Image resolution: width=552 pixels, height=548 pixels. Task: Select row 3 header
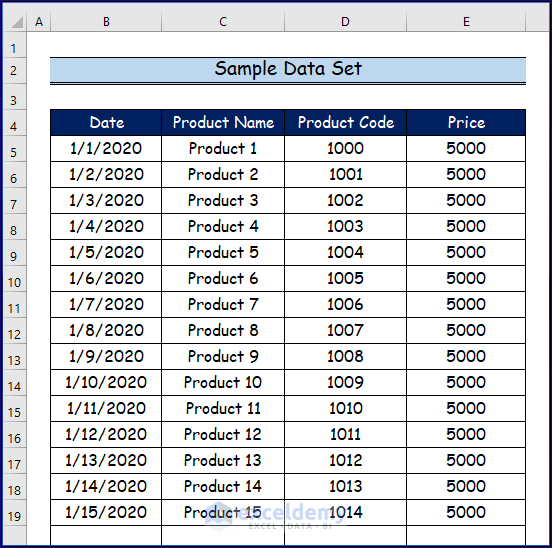point(14,97)
